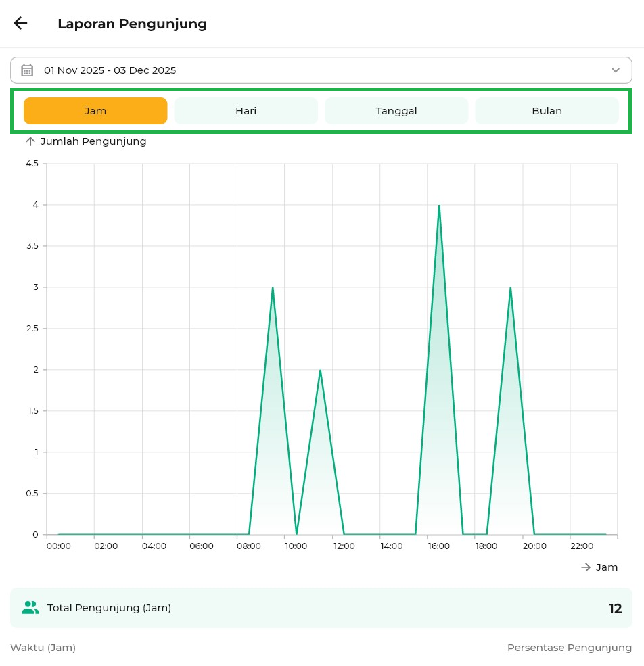Image resolution: width=644 pixels, height=666 pixels.
Task: Click the Total Pengunjung (Jam) summary card
Action: 321,608
